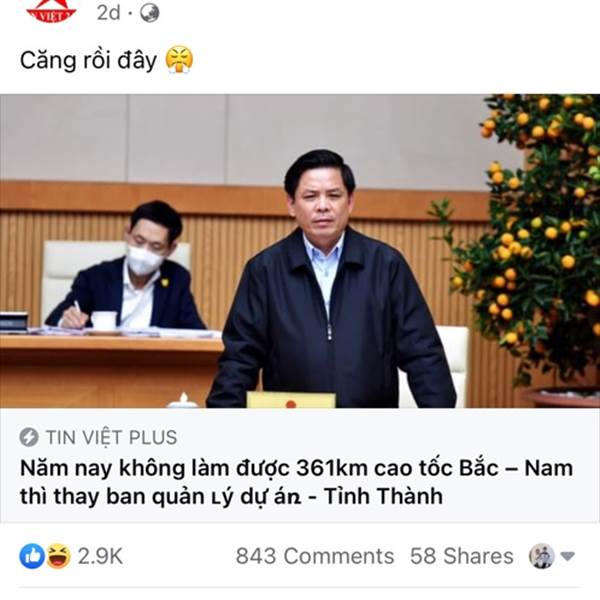Image resolution: width=600 pixels, height=600 pixels.
Task: Click the 2d post timestamp
Action: pyautogui.click(x=109, y=13)
